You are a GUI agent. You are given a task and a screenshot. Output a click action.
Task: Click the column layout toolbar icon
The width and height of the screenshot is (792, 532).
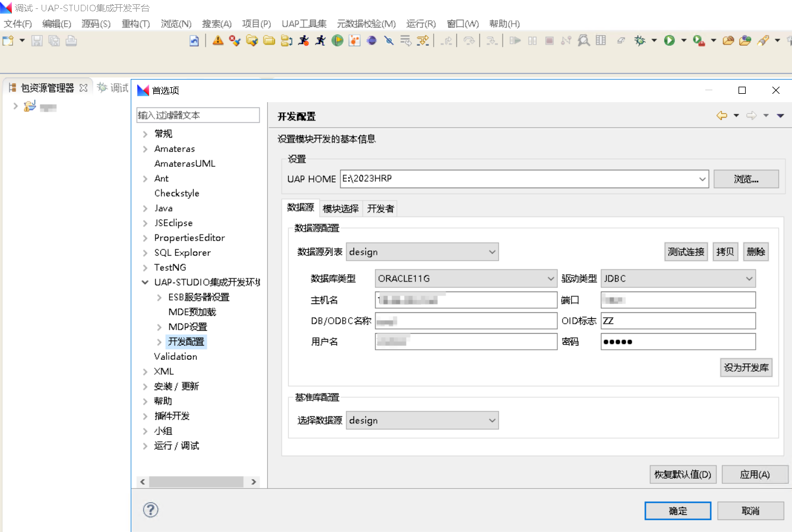601,40
